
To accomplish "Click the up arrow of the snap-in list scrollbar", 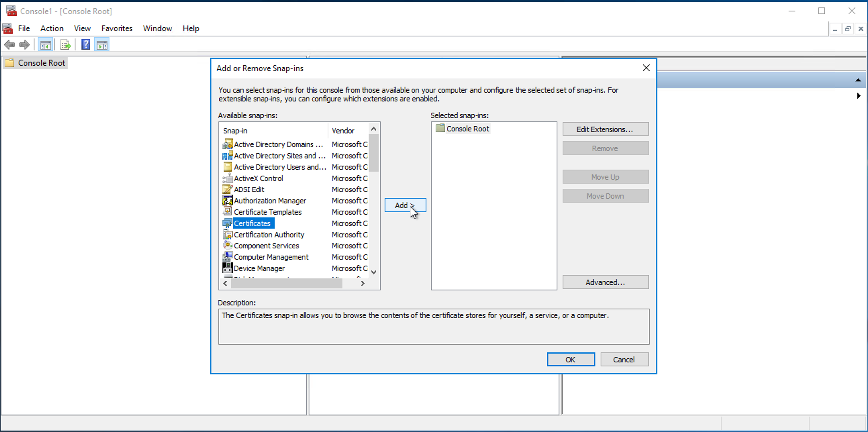I will coord(374,129).
